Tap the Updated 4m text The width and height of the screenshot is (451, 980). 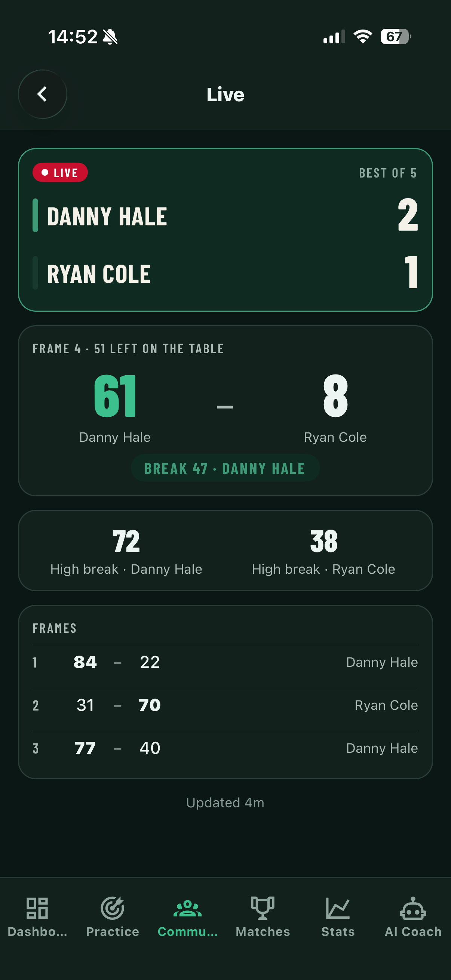225,803
